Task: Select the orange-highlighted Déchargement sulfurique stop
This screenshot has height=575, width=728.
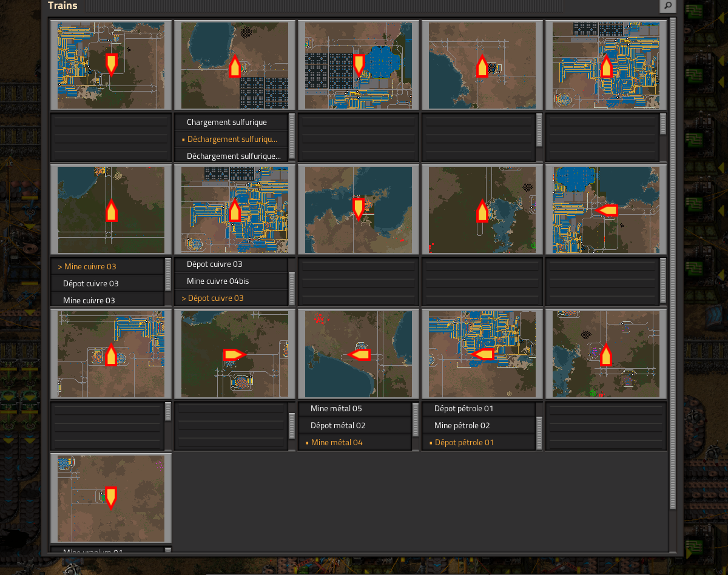Action: [x=231, y=139]
